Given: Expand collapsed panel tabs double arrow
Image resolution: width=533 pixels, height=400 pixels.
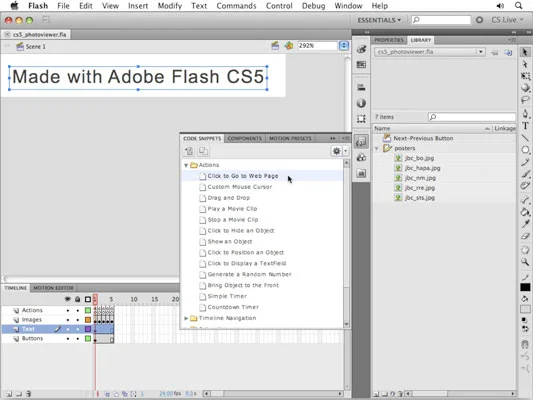Looking at the screenshot, I should pyautogui.click(x=332, y=138).
